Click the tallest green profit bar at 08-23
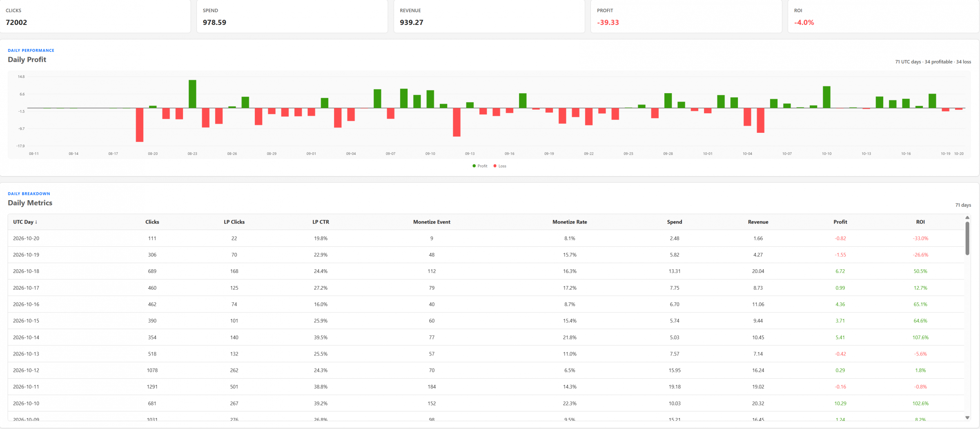980x429 pixels. [192, 94]
